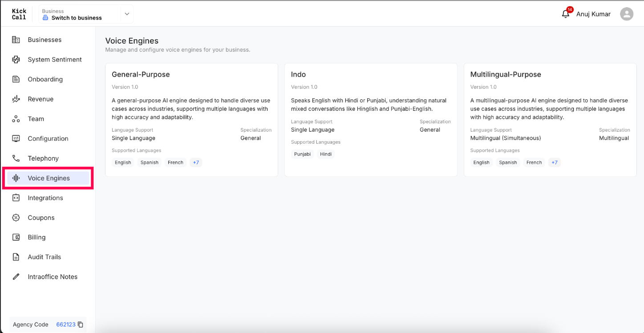
Task: Open the General-Purpose engine card title
Action: (x=141, y=74)
